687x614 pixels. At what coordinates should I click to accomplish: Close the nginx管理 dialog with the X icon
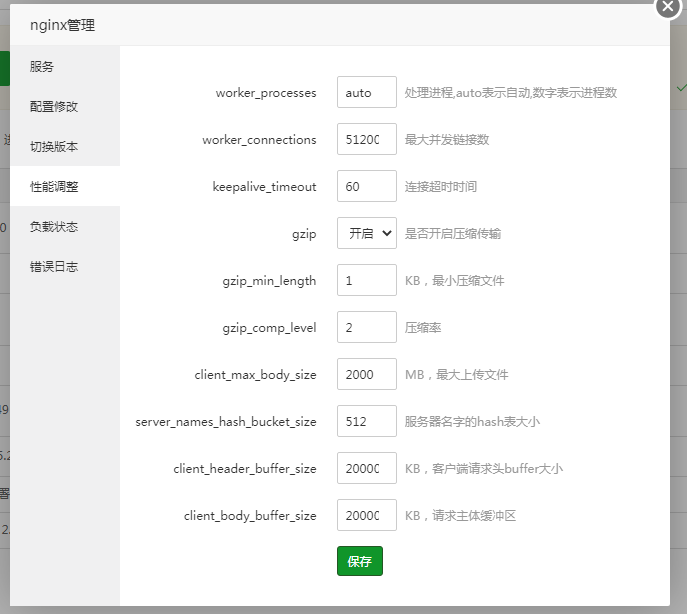pos(668,7)
